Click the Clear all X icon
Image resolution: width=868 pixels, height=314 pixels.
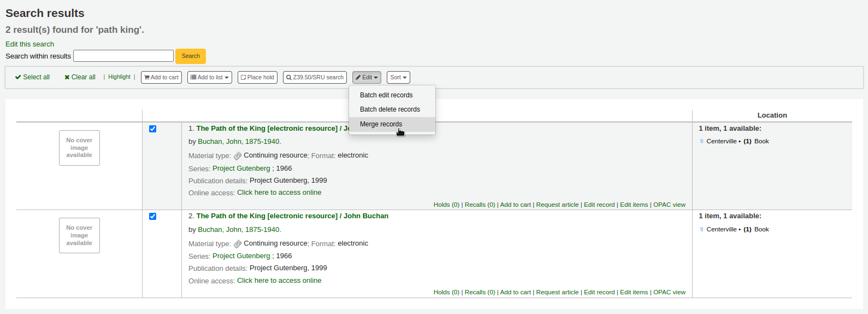pos(67,78)
